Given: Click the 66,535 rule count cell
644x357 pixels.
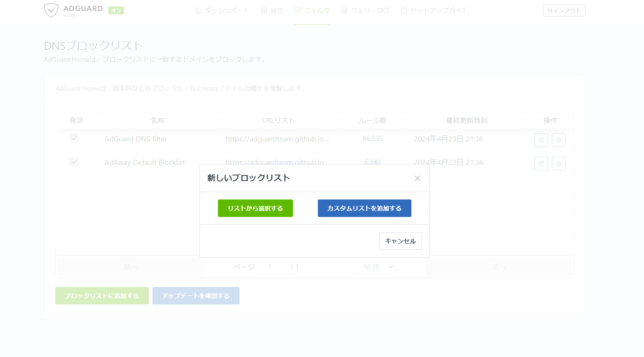Looking at the screenshot, I should [x=372, y=139].
